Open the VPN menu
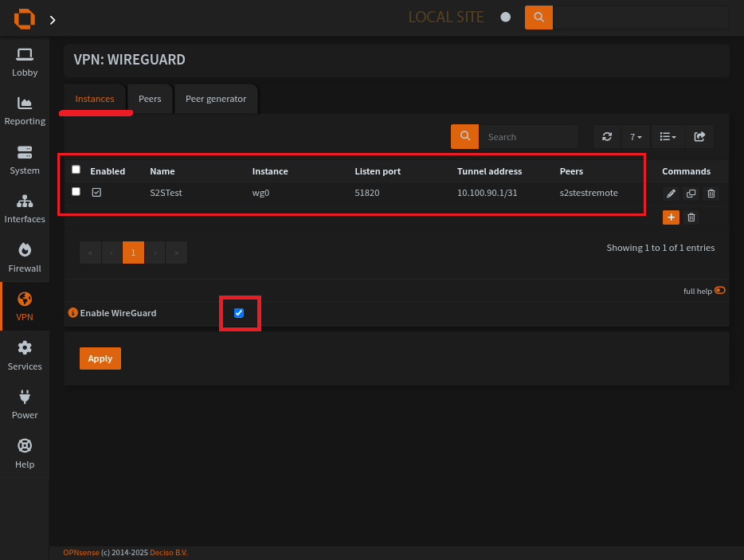Image resolution: width=744 pixels, height=560 pixels. [25, 307]
